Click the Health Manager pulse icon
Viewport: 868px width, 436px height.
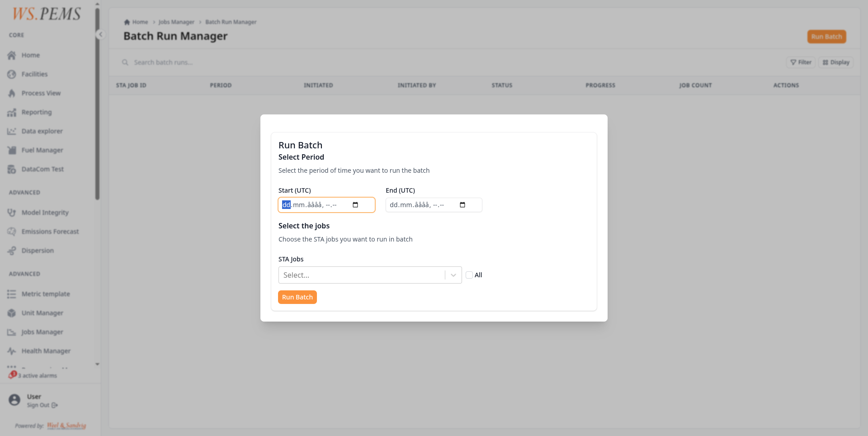coord(12,351)
